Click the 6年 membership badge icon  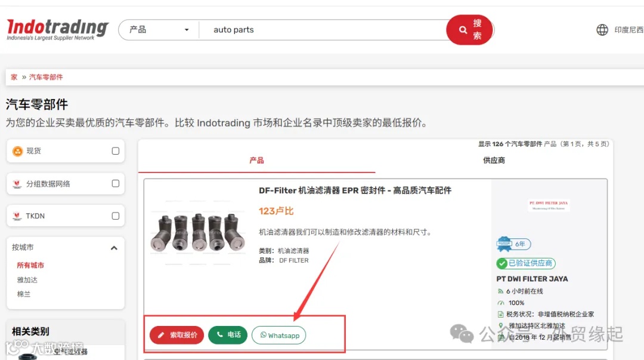tap(513, 244)
